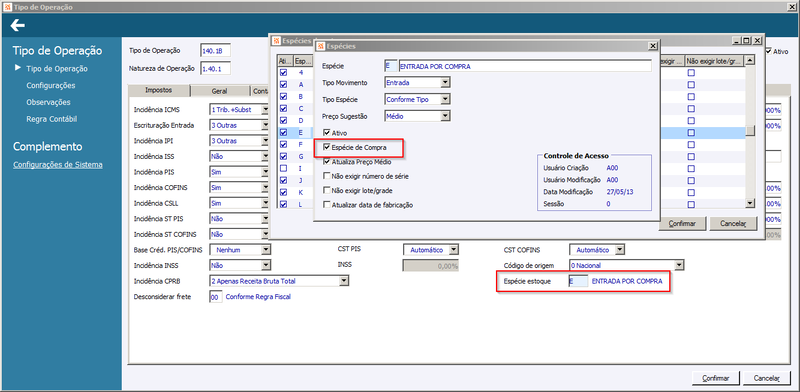Toggle active checkbox for row A
The image size is (800, 392).
[x=284, y=84]
